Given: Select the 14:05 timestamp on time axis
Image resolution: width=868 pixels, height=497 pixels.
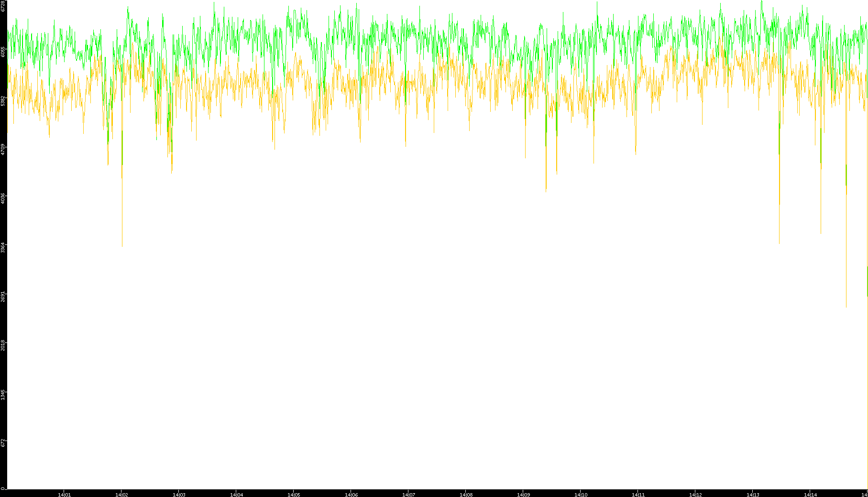Looking at the screenshot, I should pyautogui.click(x=294, y=494).
